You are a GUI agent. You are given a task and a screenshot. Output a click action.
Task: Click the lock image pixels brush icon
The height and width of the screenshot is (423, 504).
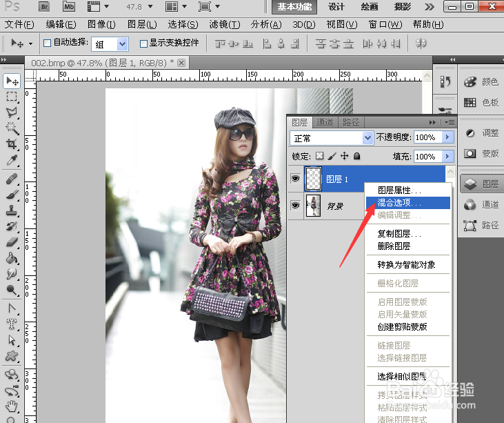pos(332,156)
